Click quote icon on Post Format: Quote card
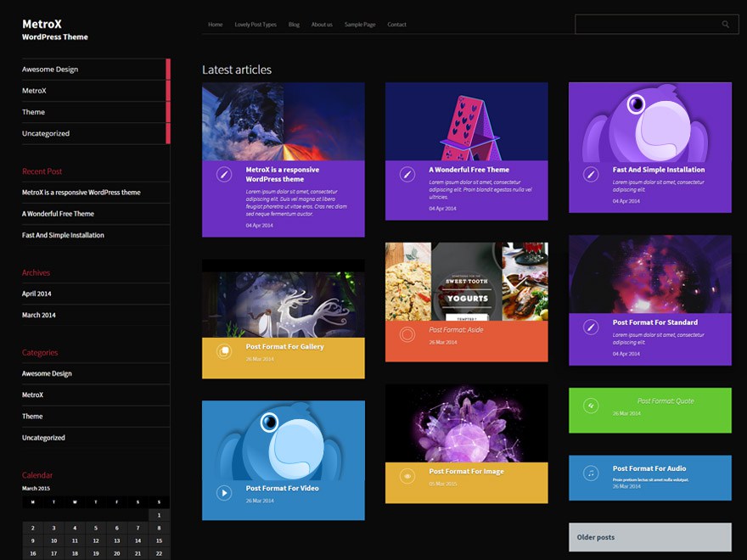Screen dimensions: 747x560 pyautogui.click(x=591, y=406)
